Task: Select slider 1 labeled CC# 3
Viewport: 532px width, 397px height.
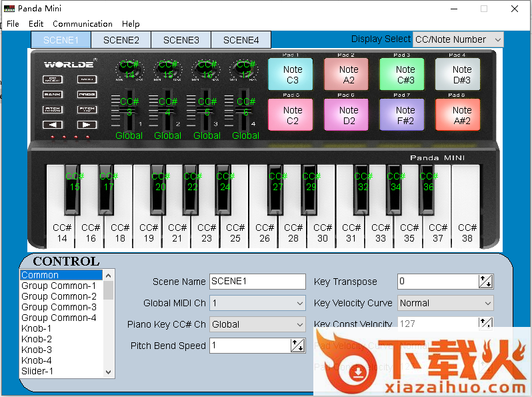Action: pos(129,109)
